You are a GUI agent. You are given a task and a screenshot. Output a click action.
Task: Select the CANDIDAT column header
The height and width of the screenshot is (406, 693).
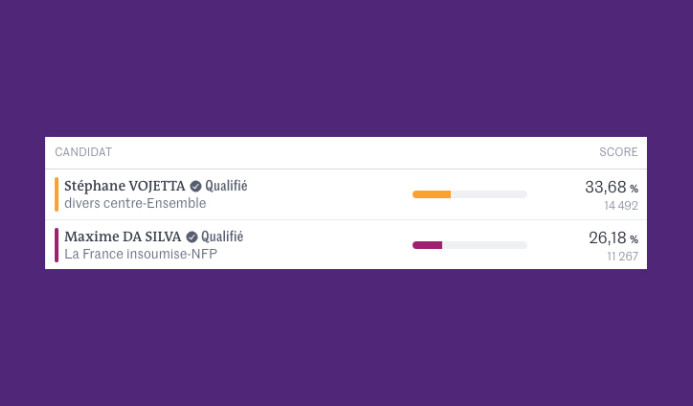tap(83, 152)
